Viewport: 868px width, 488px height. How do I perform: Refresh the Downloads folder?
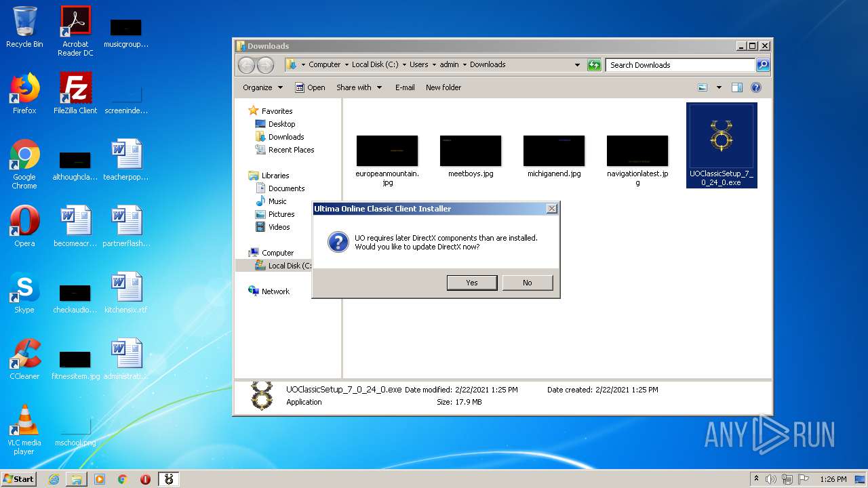594,65
